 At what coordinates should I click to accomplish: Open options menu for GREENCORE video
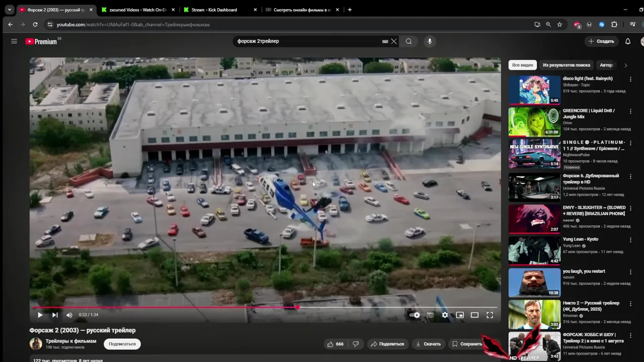pos(630,111)
